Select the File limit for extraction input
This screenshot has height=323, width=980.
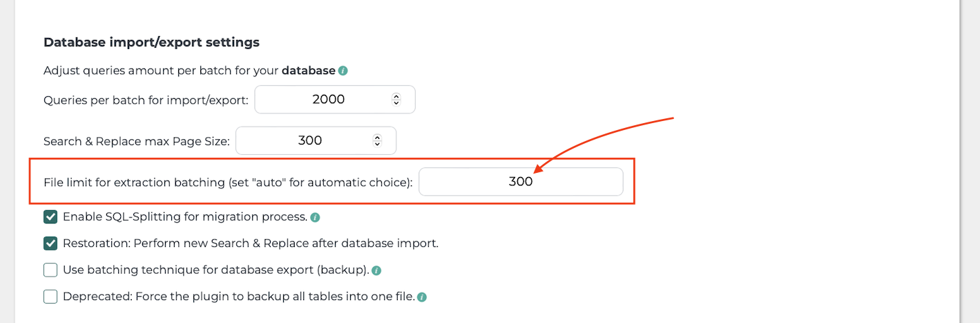pos(521,182)
